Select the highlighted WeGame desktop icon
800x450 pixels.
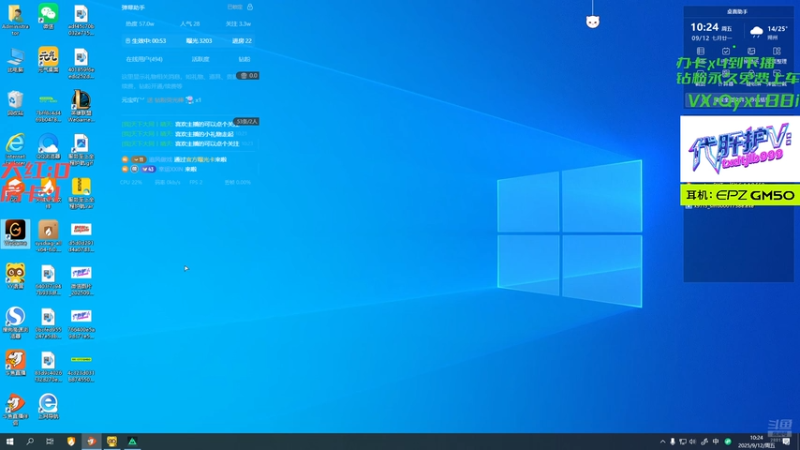click(15, 233)
